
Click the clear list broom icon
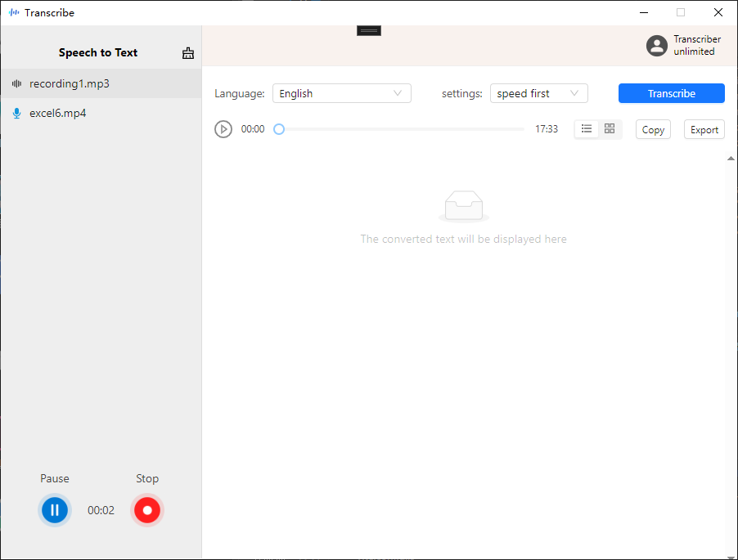click(188, 53)
